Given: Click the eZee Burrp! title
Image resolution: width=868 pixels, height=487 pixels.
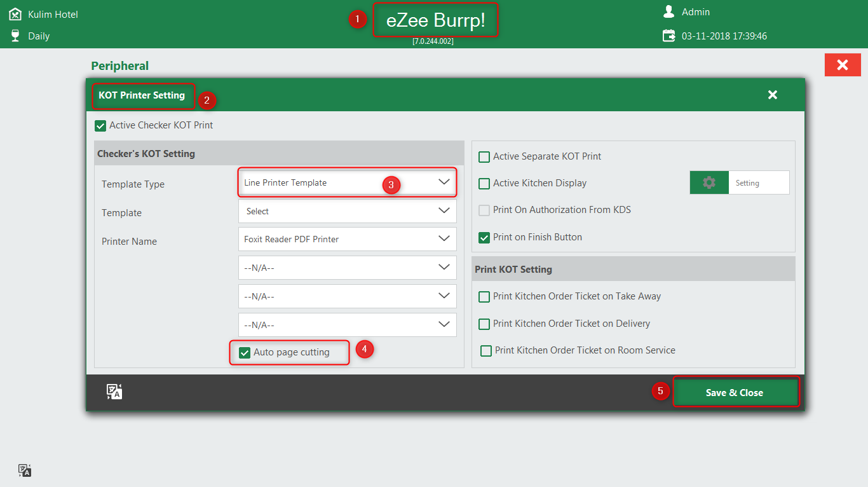Looking at the screenshot, I should click(435, 20).
